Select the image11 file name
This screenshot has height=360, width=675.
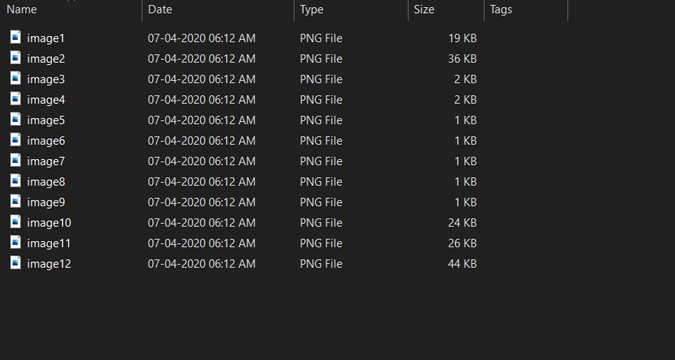coord(49,243)
